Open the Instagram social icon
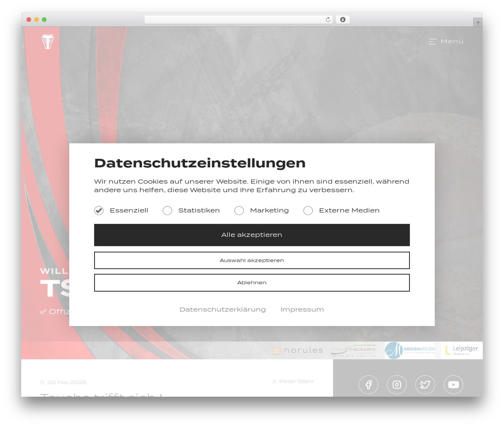 (397, 384)
